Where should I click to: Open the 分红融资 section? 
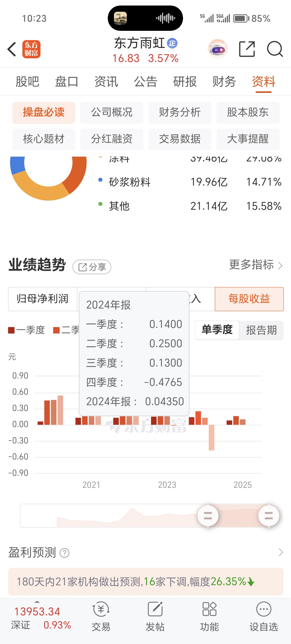(112, 139)
